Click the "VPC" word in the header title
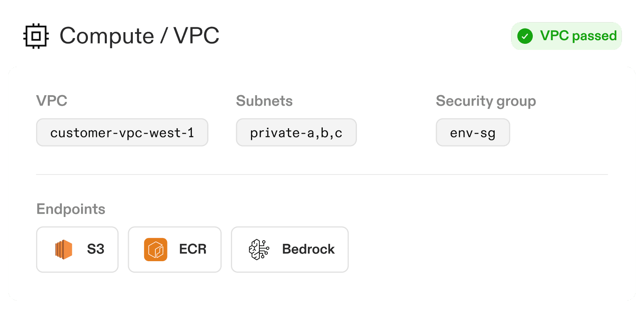 [x=197, y=36]
